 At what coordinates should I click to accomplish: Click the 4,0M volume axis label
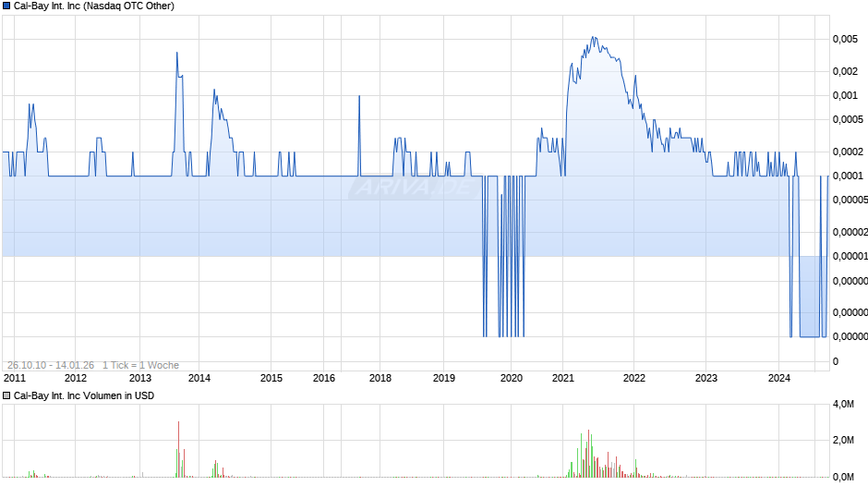click(x=844, y=404)
